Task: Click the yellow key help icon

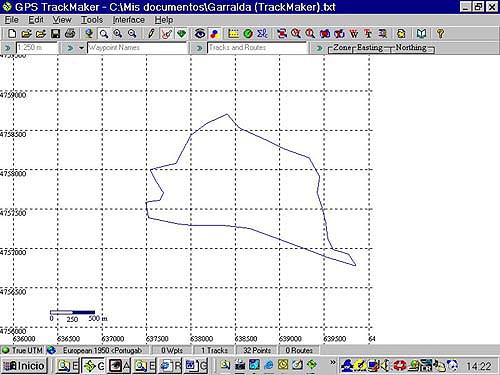Action: coord(440,34)
